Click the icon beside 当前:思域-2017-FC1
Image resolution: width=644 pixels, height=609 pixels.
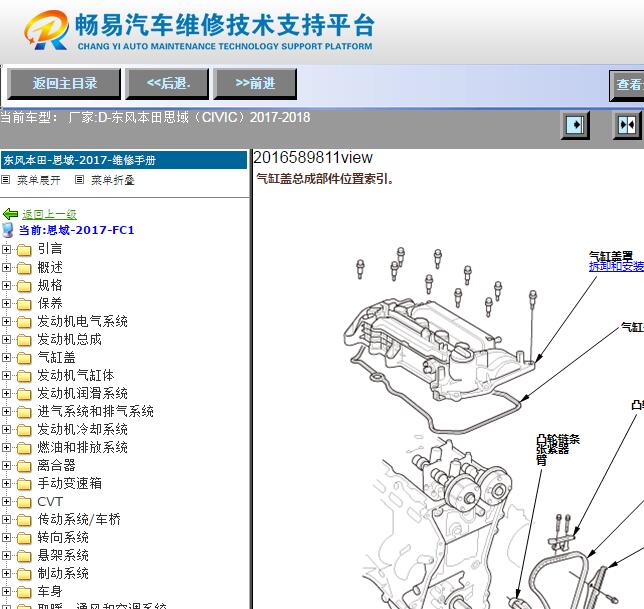(x=8, y=230)
